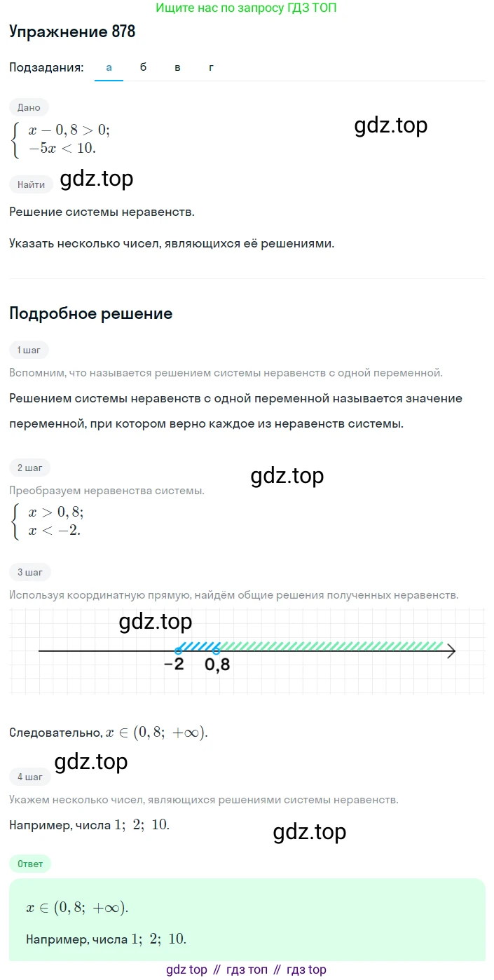Screen dimensions: 494x980
Task: Click the 3 шаг step badge
Action: [x=30, y=573]
